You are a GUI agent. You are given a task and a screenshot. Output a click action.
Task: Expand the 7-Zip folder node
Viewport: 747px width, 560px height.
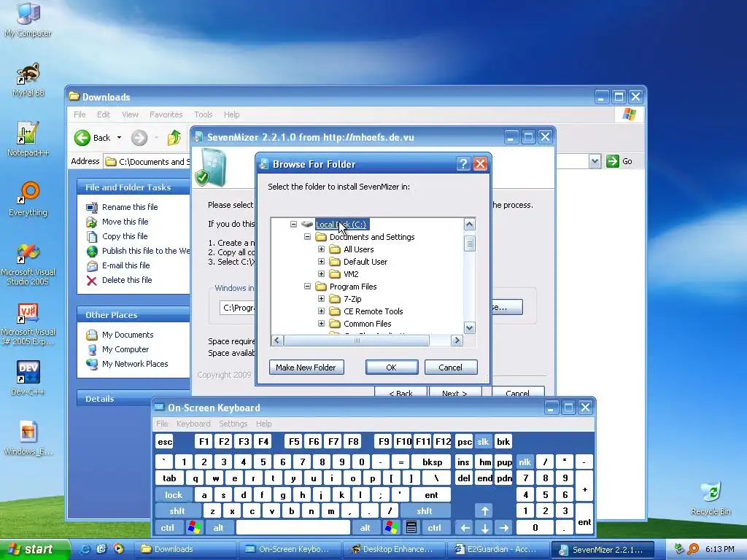(x=321, y=298)
